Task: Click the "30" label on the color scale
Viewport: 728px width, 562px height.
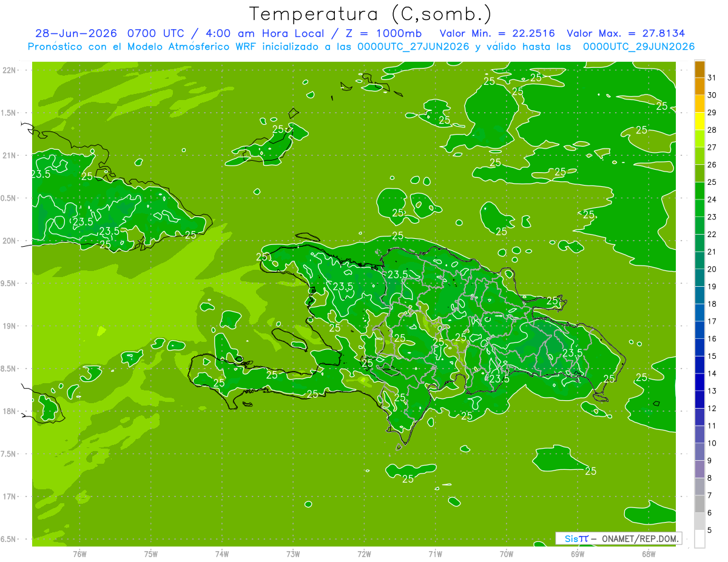Action: click(x=712, y=95)
